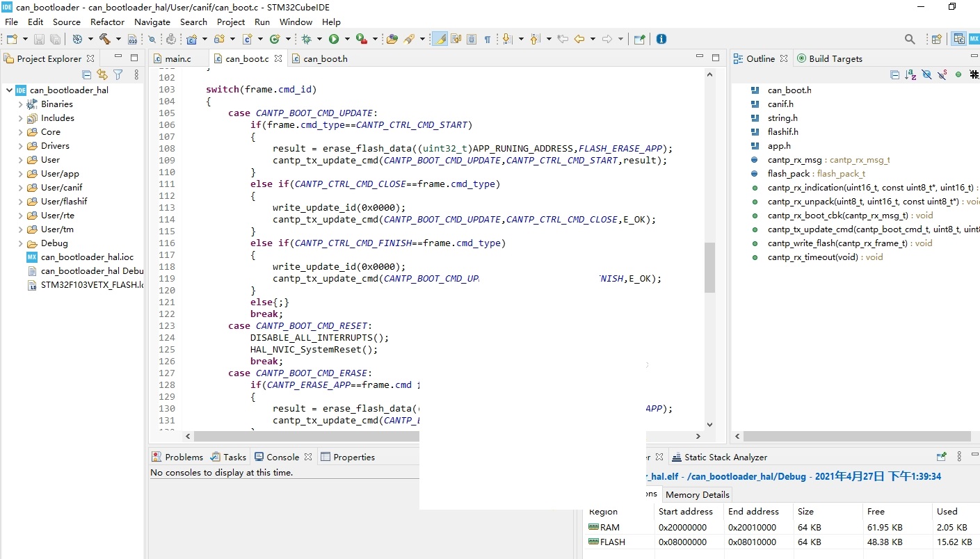
Task: Toggle Mark Occurrences highlighter in toolbar
Action: click(x=440, y=39)
